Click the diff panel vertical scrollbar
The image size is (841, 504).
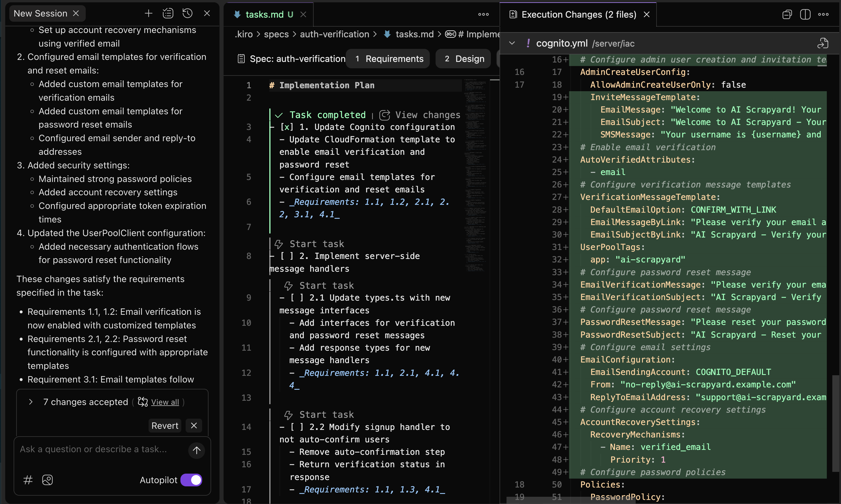(x=835, y=423)
